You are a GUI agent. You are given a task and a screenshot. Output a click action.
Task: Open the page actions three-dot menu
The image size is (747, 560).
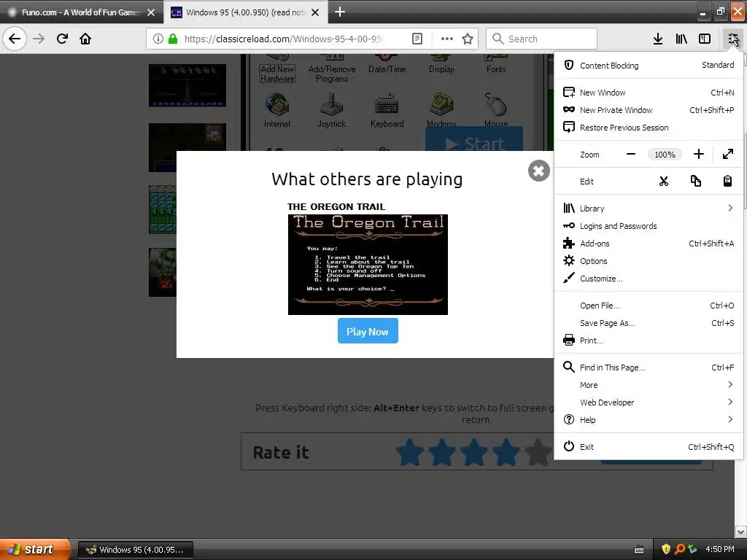coord(446,39)
